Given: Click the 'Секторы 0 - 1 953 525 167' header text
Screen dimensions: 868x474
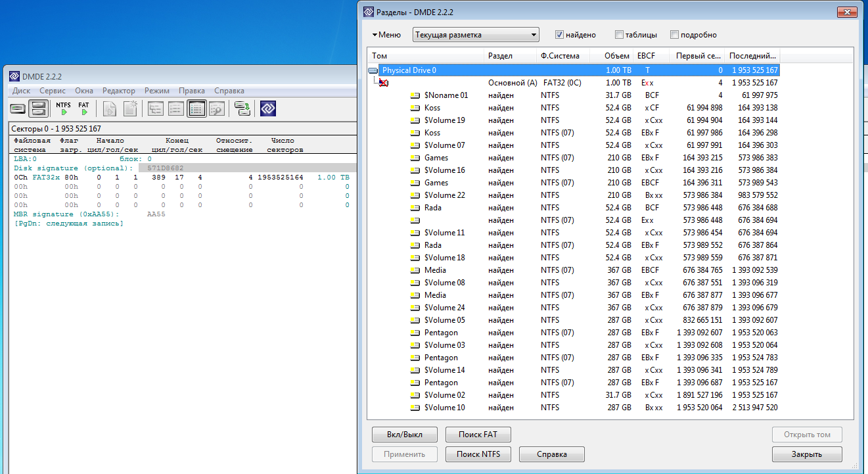Looking at the screenshot, I should pyautogui.click(x=56, y=129).
